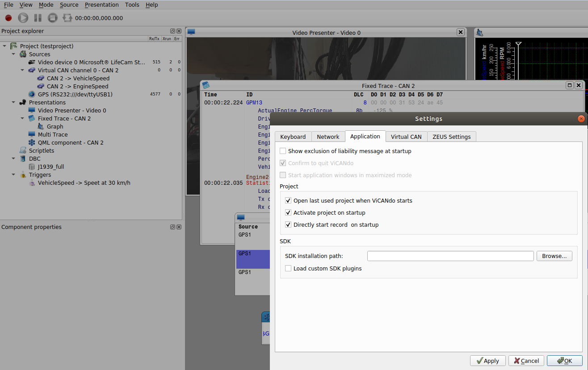This screenshot has height=370, width=588.
Task: Collapse the Triggers tree node
Action: 13,175
